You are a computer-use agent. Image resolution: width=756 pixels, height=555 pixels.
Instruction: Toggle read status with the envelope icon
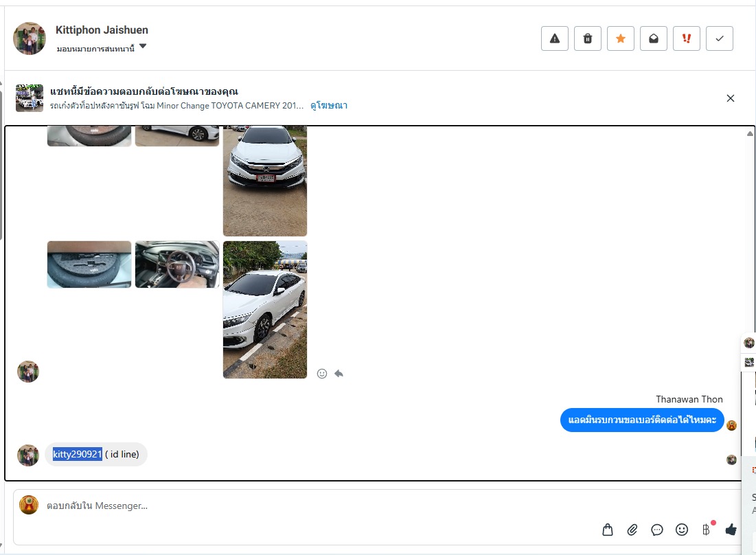[x=654, y=38]
